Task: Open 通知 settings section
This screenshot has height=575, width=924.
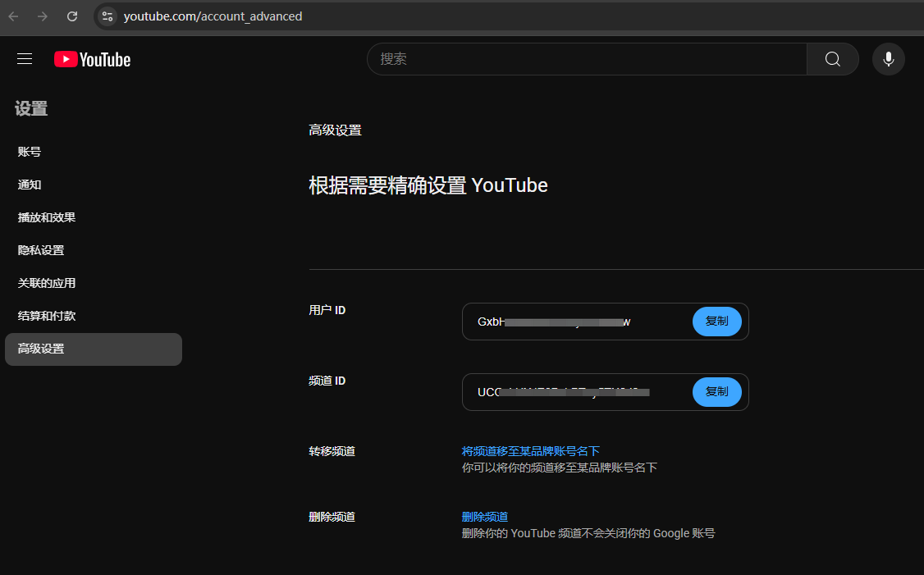Action: [30, 185]
